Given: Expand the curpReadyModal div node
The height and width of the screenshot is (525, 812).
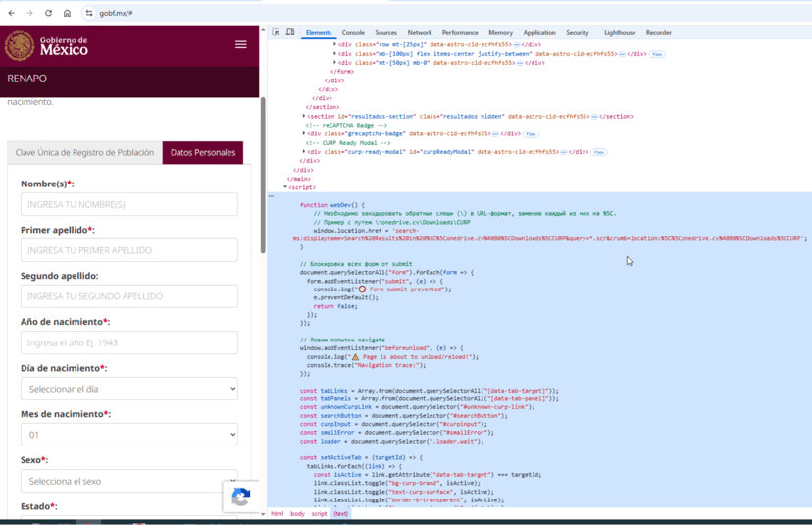Looking at the screenshot, I should pos(304,152).
